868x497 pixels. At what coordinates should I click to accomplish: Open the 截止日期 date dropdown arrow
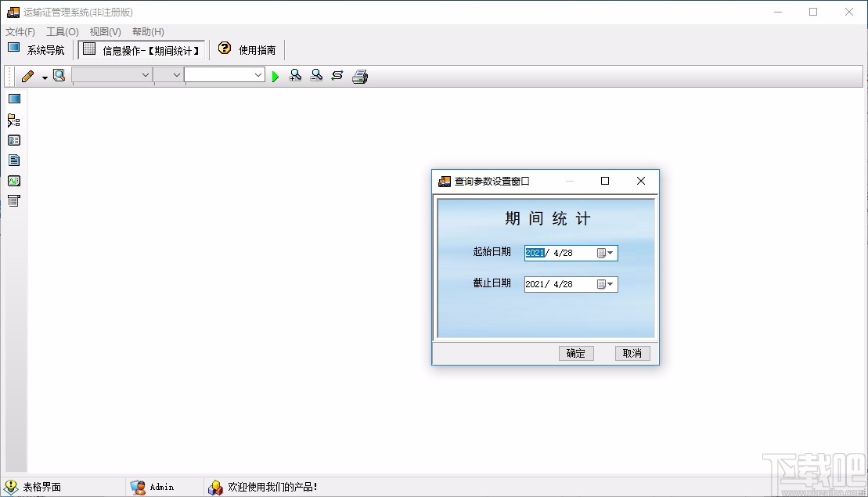[x=609, y=284]
